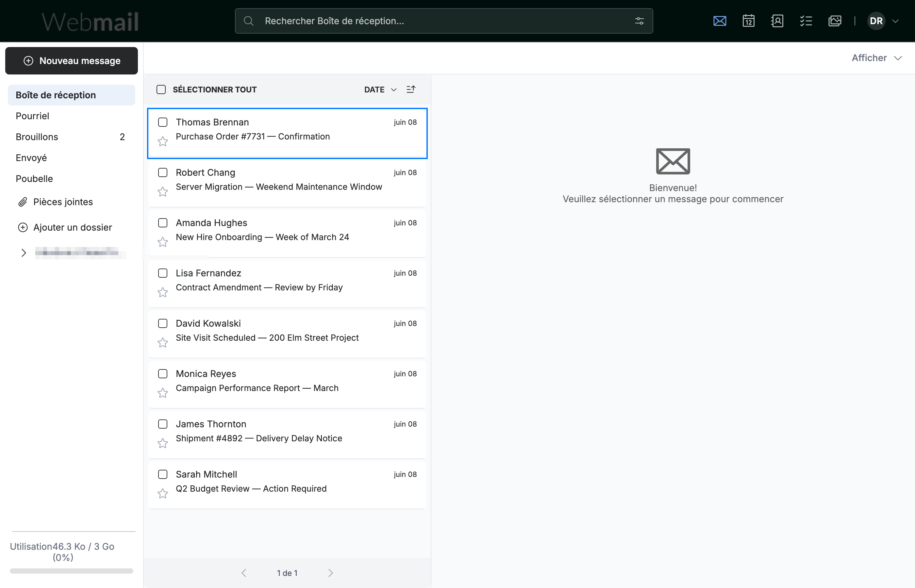Tick checkbox for Monica Reyes email
The width and height of the screenshot is (915, 588).
[163, 374]
